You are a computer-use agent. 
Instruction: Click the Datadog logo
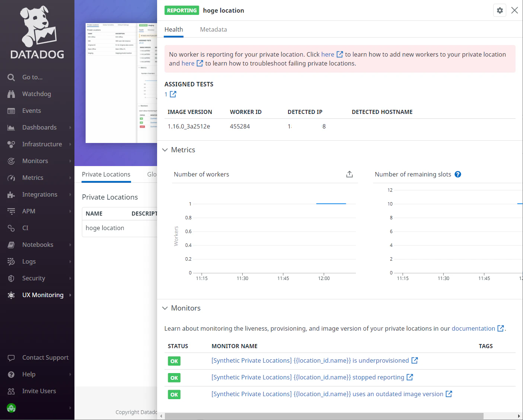pos(37,33)
